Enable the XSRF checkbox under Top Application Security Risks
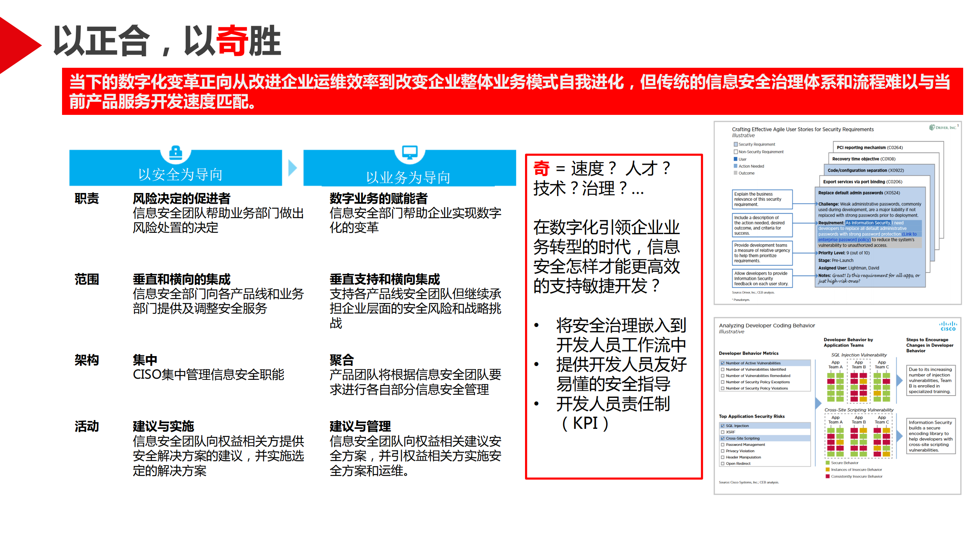Image resolution: width=980 pixels, height=551 pixels. 722,432
